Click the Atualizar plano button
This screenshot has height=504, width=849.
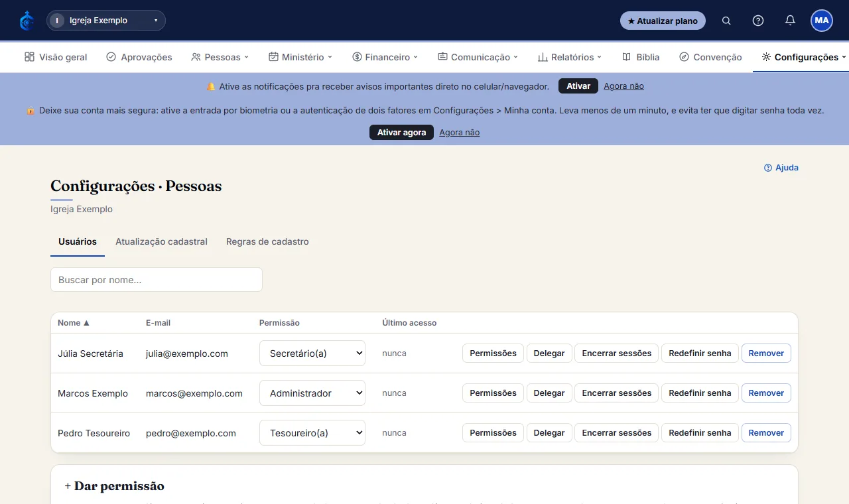coord(663,21)
